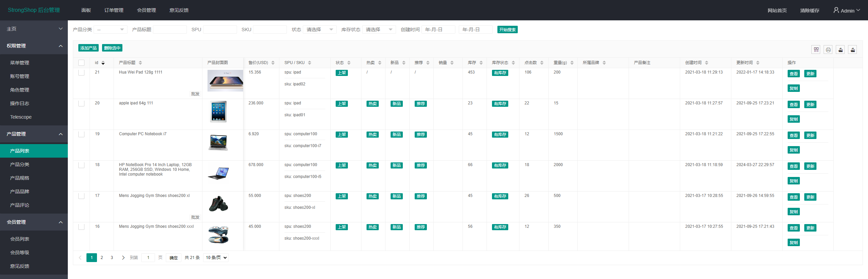Collapse the 权限管理 sidebar section
868x279 pixels.
pos(34,46)
